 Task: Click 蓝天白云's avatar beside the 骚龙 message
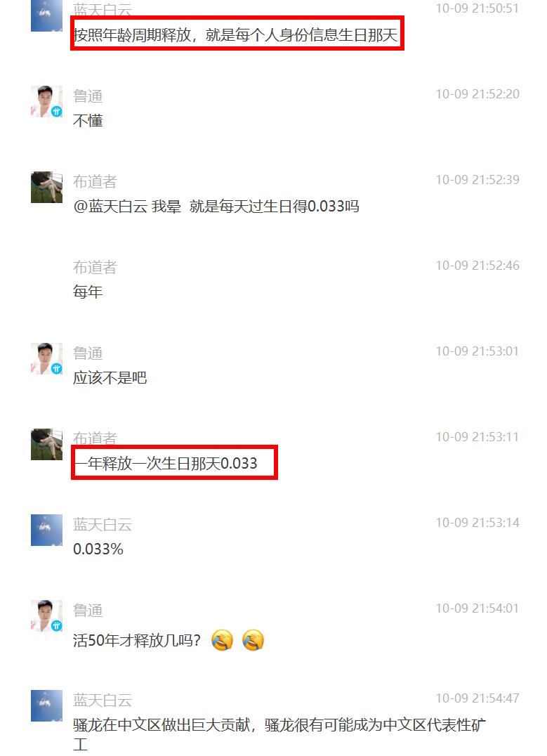[47, 705]
